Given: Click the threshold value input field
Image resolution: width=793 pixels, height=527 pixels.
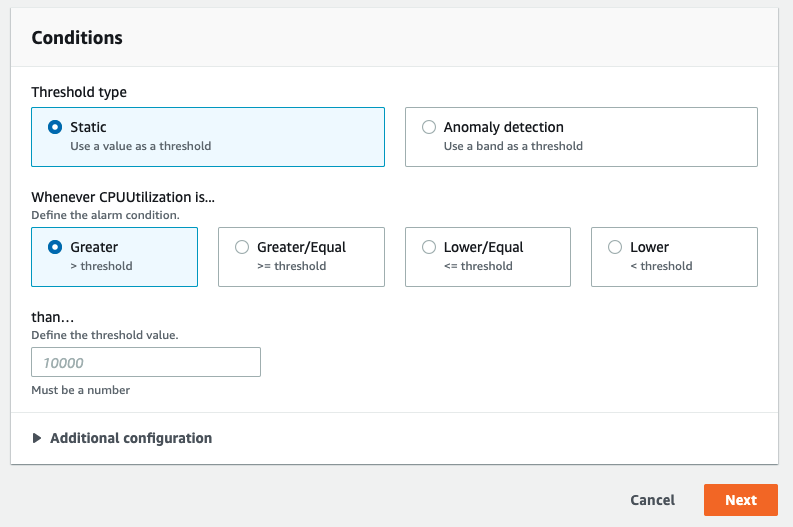Looking at the screenshot, I should 146,362.
